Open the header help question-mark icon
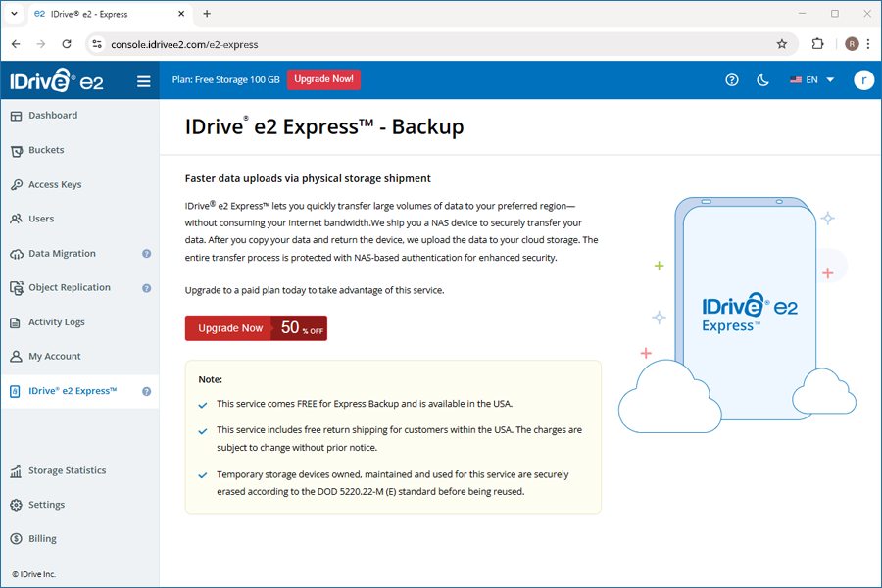The width and height of the screenshot is (882, 588). pyautogui.click(x=731, y=80)
